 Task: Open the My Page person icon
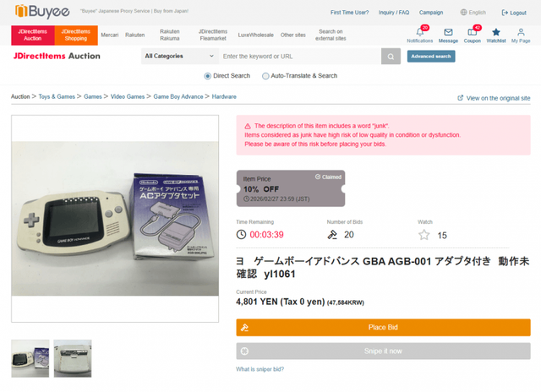pos(521,32)
